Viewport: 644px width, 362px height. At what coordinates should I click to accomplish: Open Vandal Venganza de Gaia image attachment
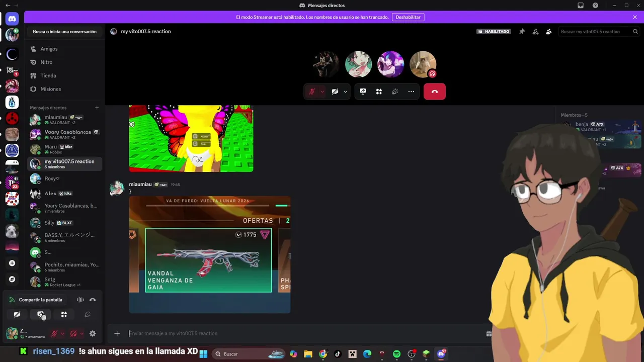pos(210,255)
